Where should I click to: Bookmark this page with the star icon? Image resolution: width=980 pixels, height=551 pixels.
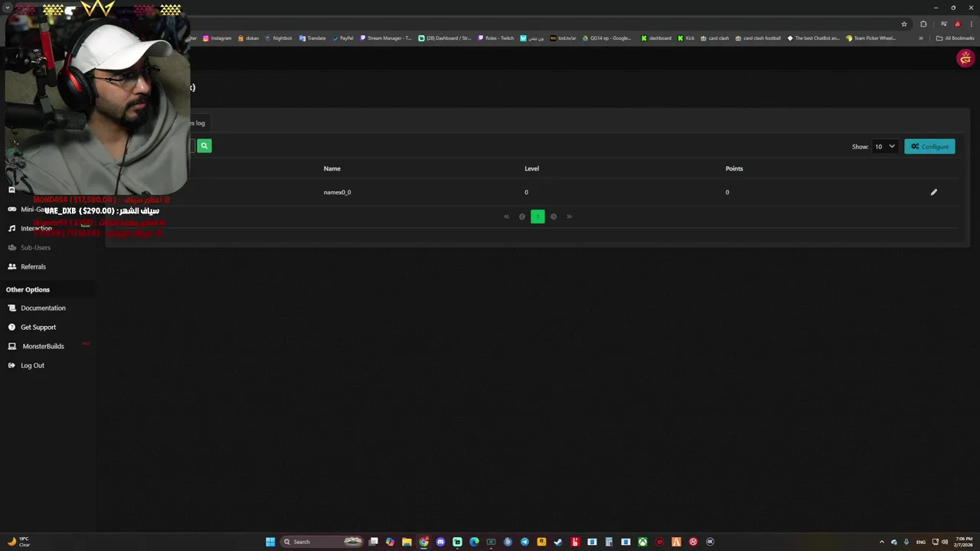(904, 24)
